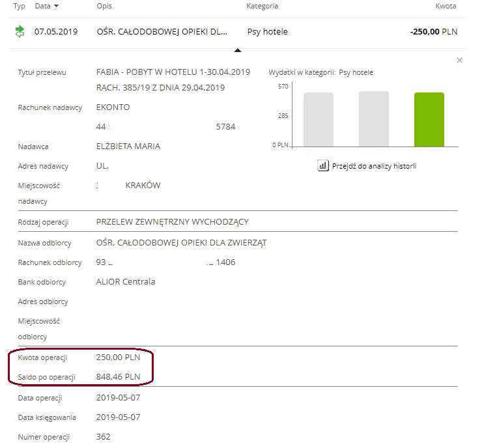Collapse details using the black triangle
The height and width of the screenshot is (448, 484).
pos(238,49)
